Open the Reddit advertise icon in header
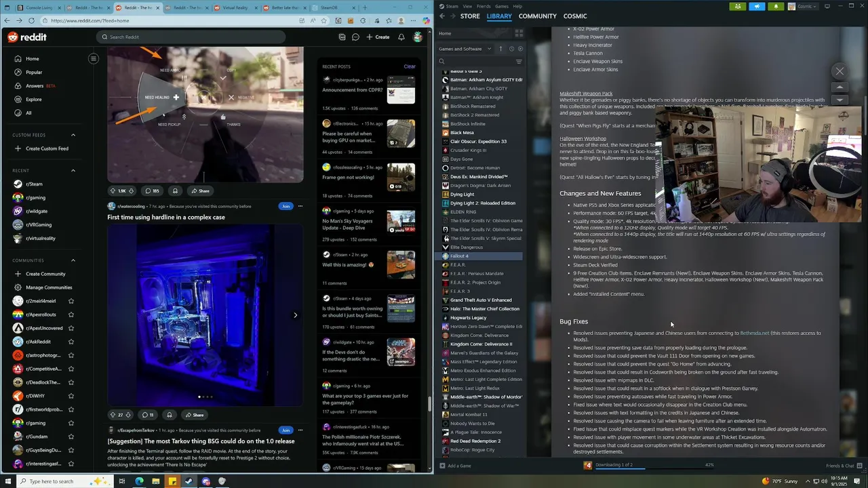 pyautogui.click(x=342, y=37)
